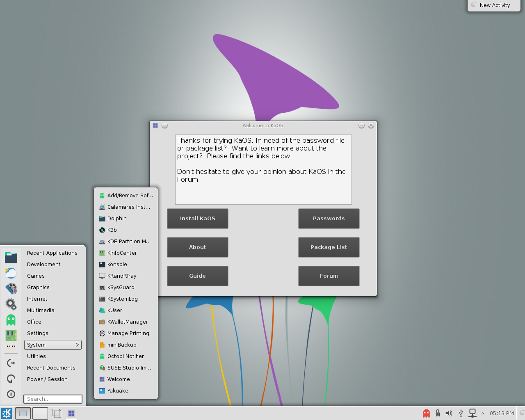Screen dimensions: 525x420
Task: Click the red Octopi ghost tray icon
Action: pyautogui.click(x=427, y=413)
